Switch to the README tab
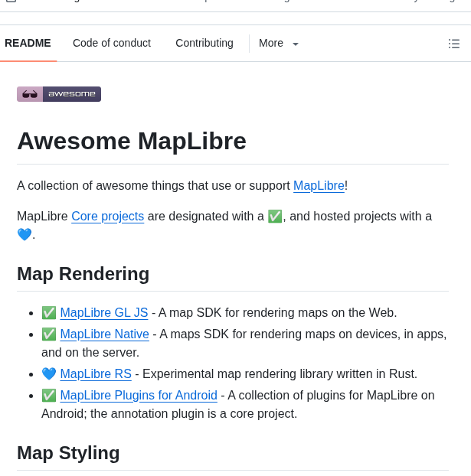The image size is (471, 476). click(28, 43)
